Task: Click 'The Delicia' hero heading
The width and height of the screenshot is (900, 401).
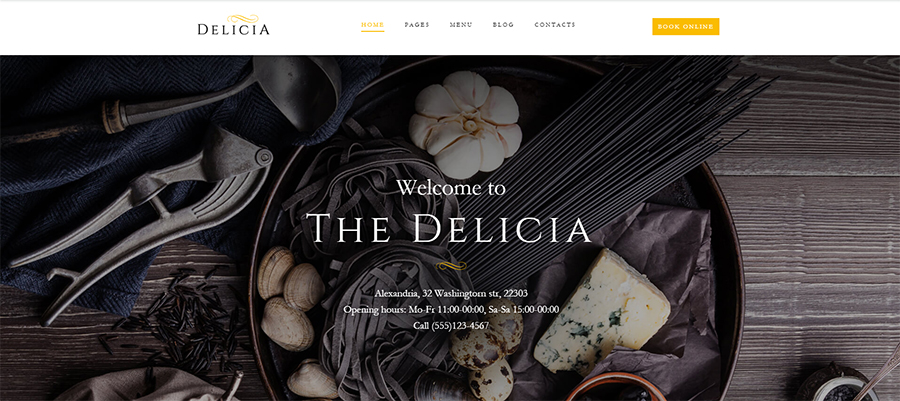Action: coord(449,228)
